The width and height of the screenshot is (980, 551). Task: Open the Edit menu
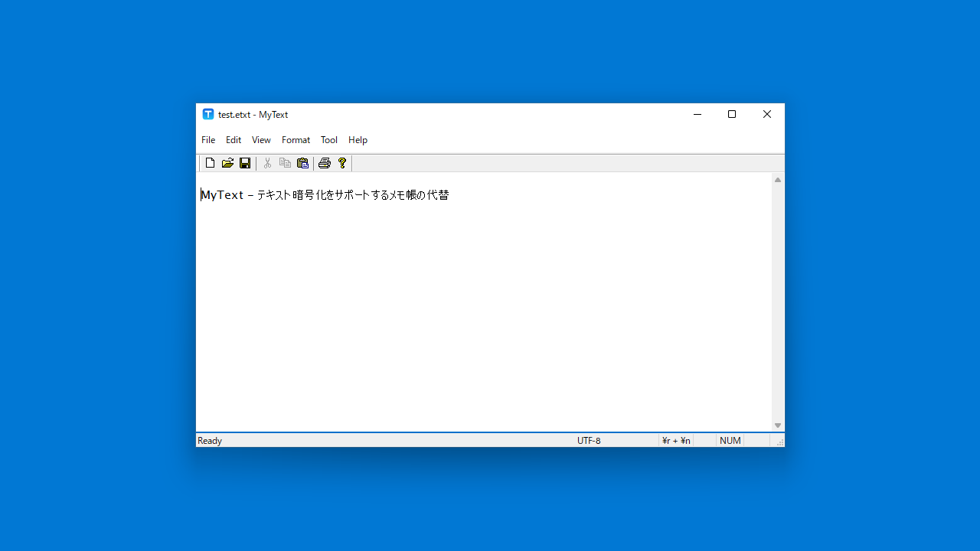pos(234,140)
